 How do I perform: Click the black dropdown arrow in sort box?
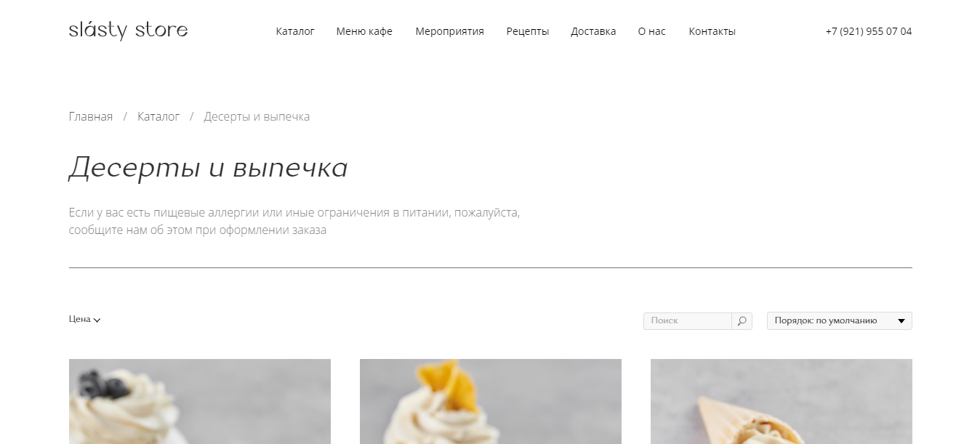coord(901,320)
